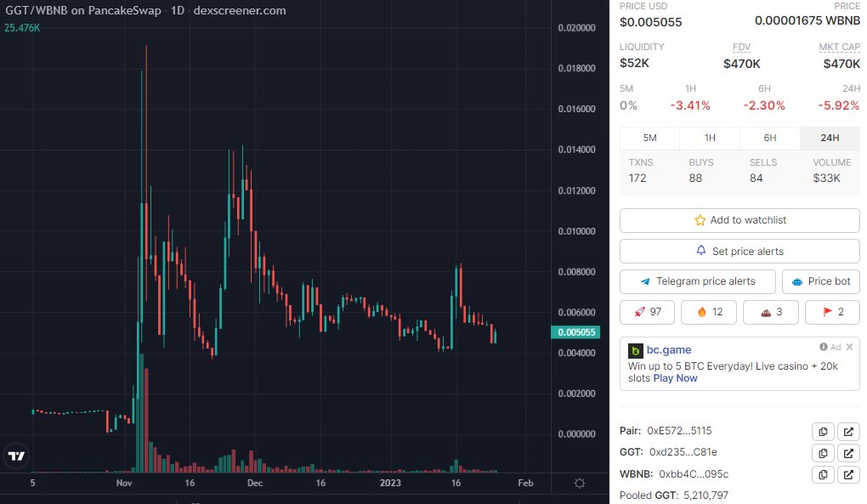The width and height of the screenshot is (867, 504).
Task: Add pair to watchlist
Action: click(739, 220)
